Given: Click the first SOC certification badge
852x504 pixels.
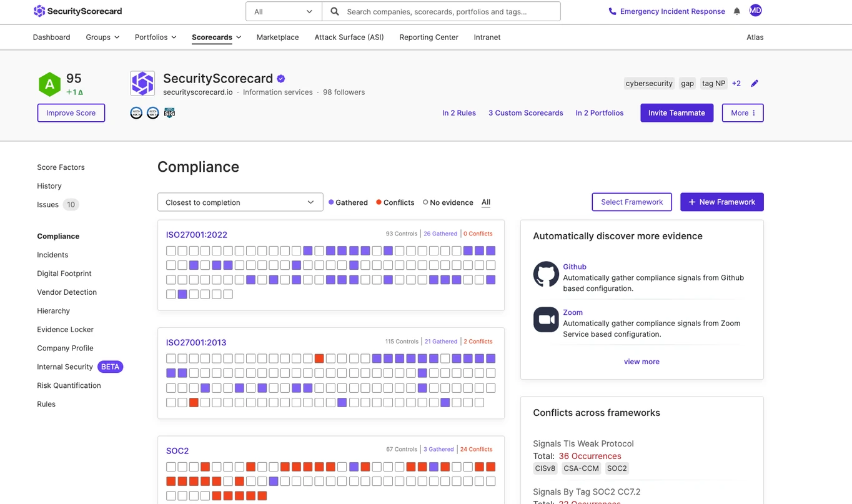Looking at the screenshot, I should click(x=136, y=113).
